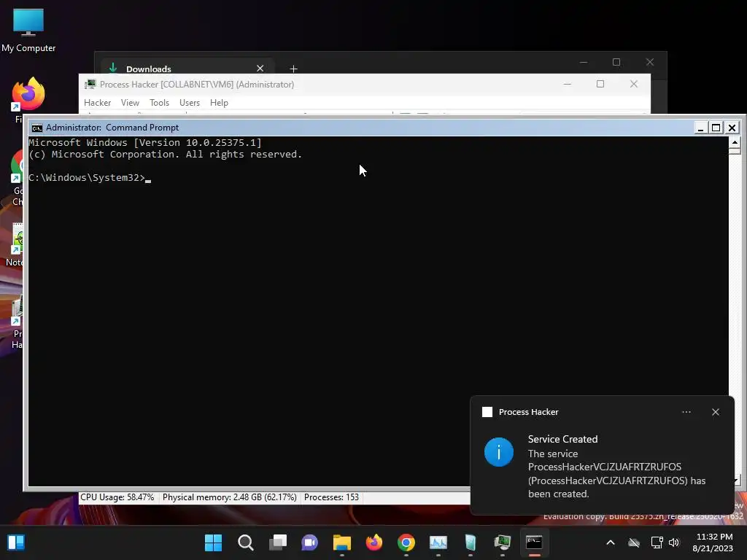Maximize the Command Prompt window

point(716,128)
